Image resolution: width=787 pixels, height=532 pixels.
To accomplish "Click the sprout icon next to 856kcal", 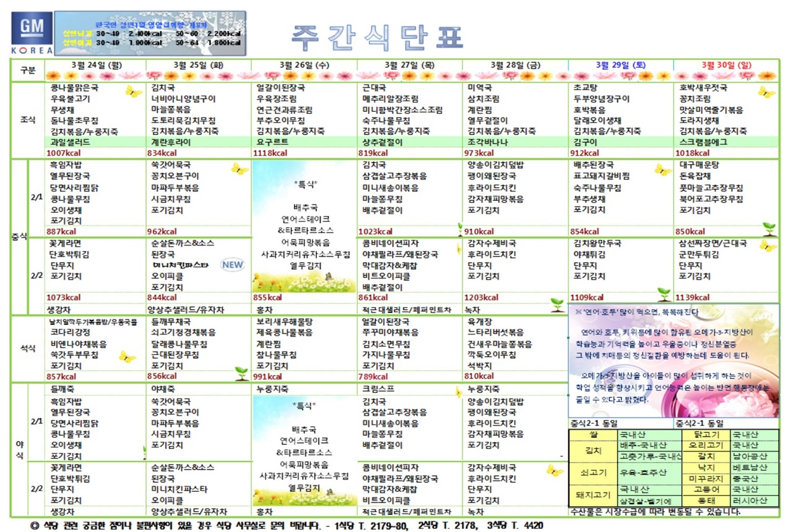I will click(241, 372).
